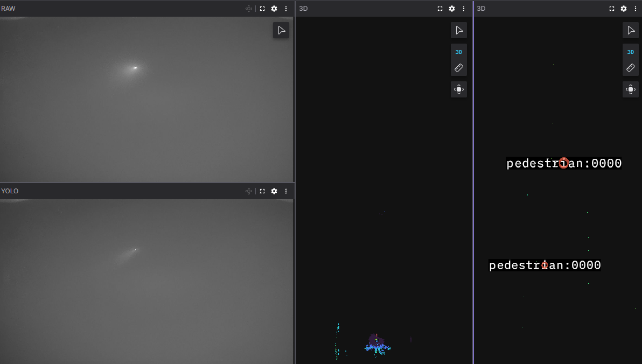
Task: Click publish pose tool in middle 3D panel
Action: pos(459,90)
